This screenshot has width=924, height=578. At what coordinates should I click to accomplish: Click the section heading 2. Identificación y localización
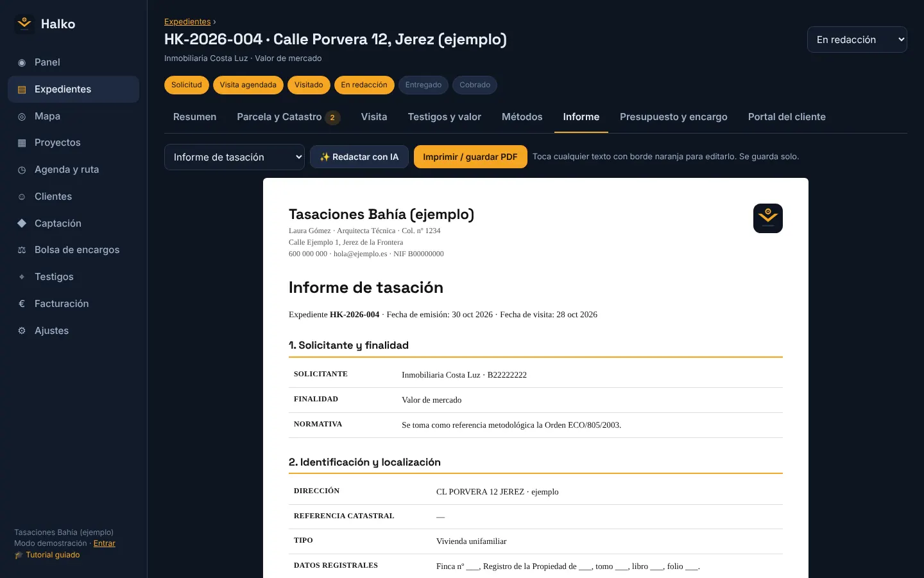(x=364, y=462)
